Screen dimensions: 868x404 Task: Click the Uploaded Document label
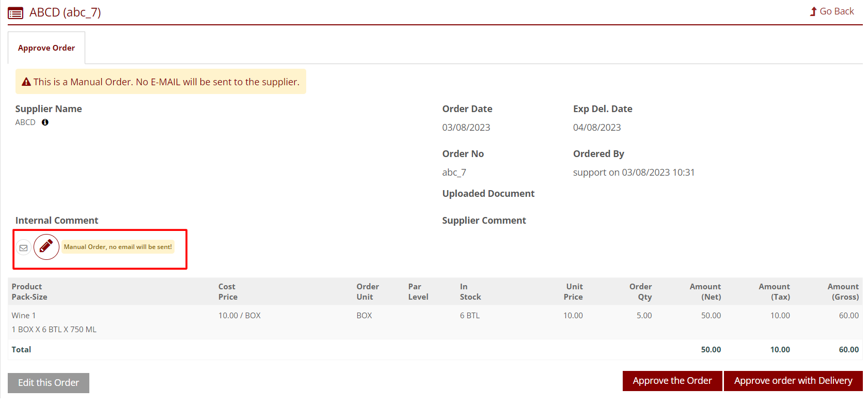488,194
